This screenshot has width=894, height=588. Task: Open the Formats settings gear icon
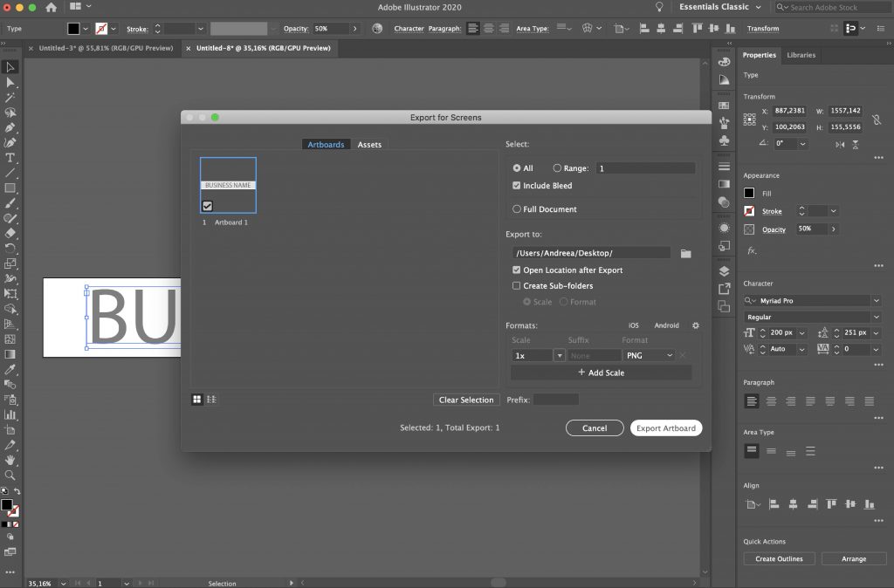tap(696, 325)
